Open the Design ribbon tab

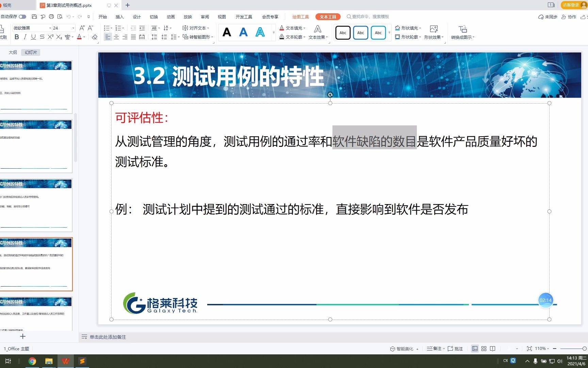click(136, 17)
